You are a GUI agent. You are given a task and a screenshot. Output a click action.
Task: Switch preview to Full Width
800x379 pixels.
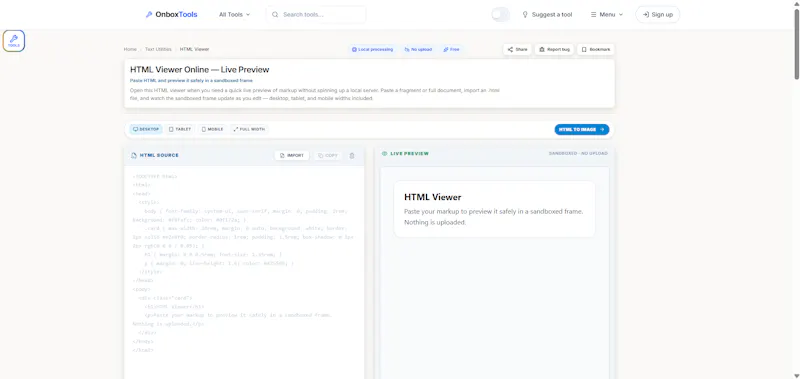pos(249,129)
